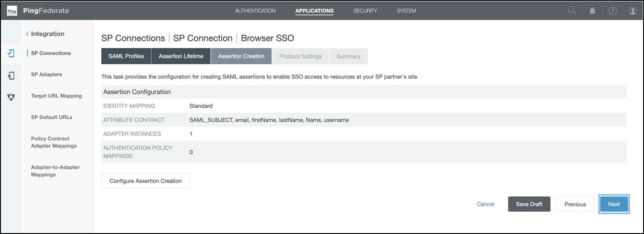644x234 pixels.
Task: Select the third left sidebar icon
Action: tap(11, 97)
